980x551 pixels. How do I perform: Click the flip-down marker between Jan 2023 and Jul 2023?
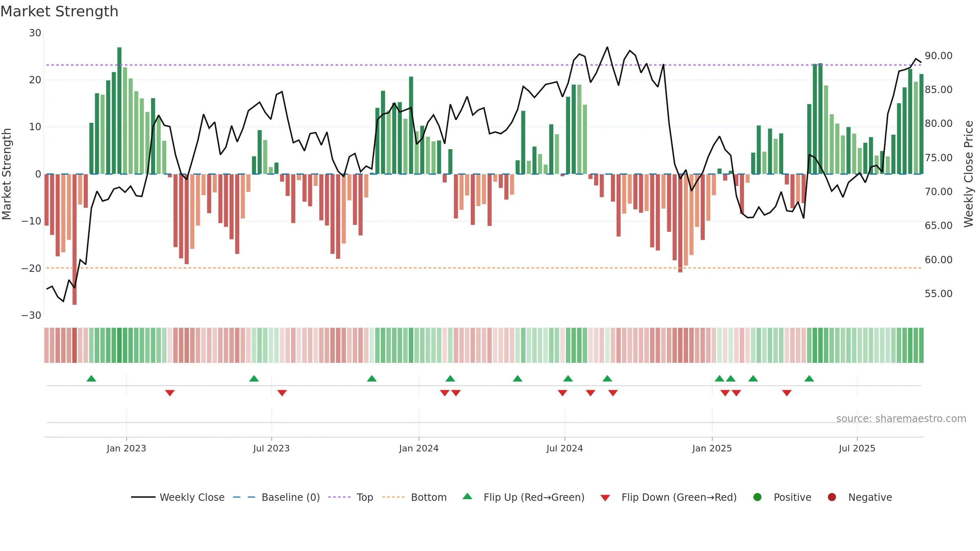pos(170,393)
